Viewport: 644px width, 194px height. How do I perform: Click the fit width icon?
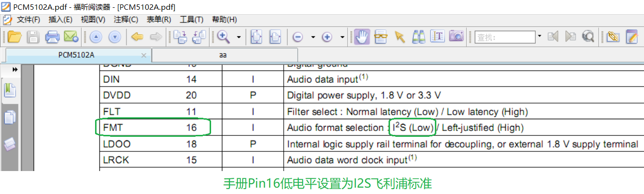[x=275, y=37]
